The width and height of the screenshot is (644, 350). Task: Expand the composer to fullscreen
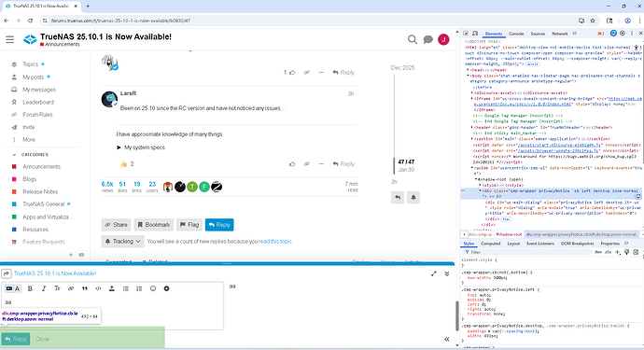pyautogui.click(x=434, y=273)
